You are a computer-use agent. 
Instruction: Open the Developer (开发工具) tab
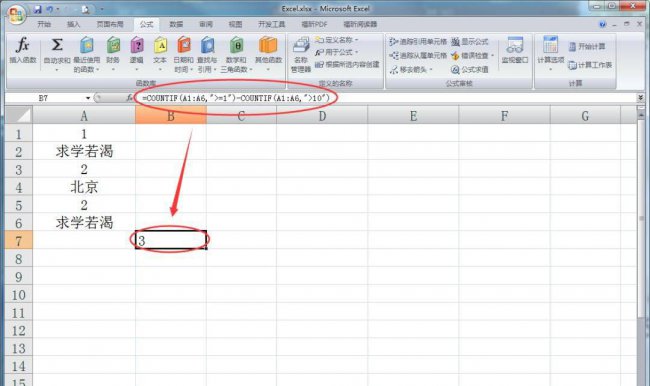(x=272, y=24)
